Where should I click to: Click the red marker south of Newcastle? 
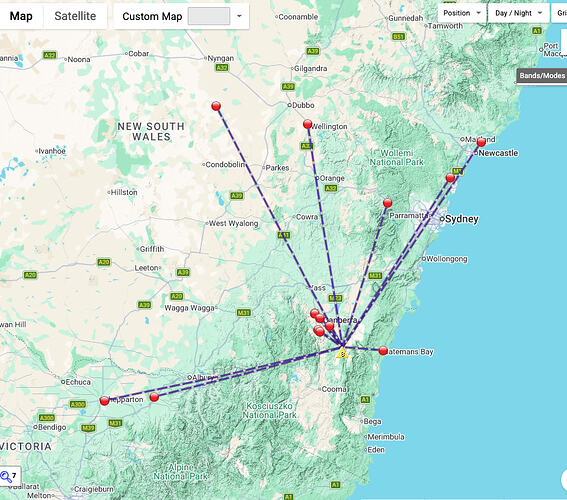450,178
